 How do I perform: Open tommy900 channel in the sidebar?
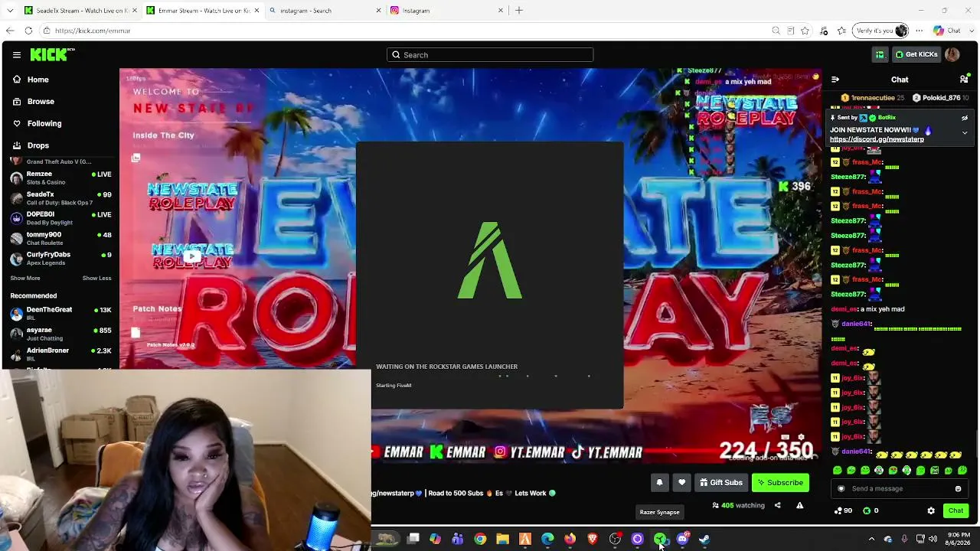[x=60, y=238]
